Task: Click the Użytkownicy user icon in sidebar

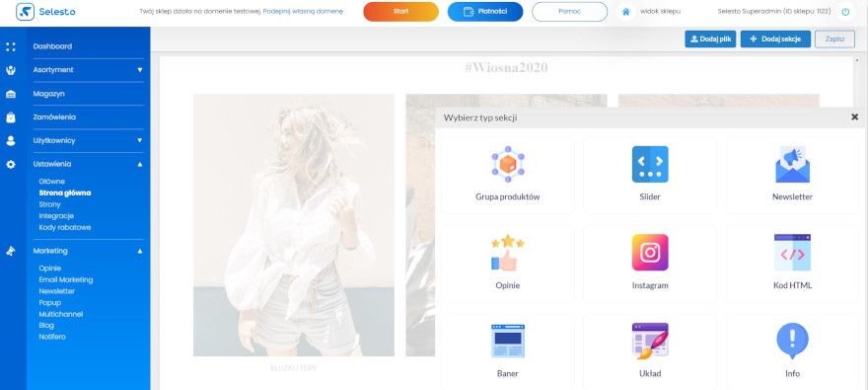Action: tap(11, 141)
